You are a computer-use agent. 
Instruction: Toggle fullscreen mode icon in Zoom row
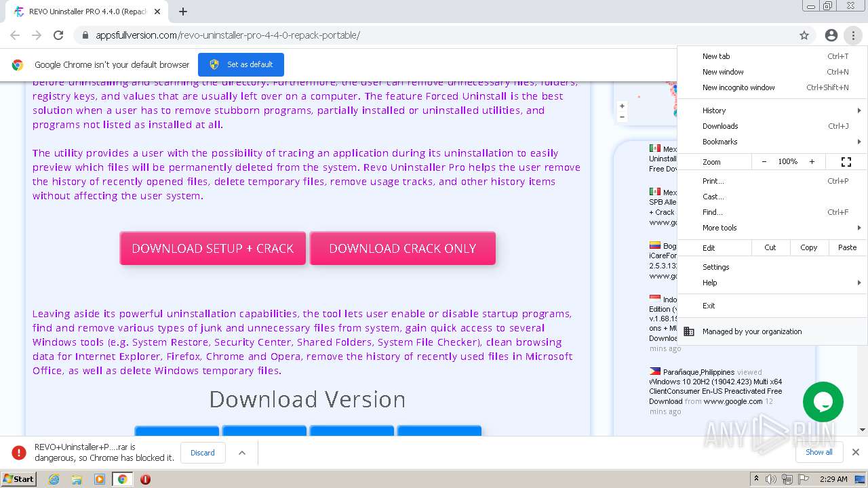(846, 162)
